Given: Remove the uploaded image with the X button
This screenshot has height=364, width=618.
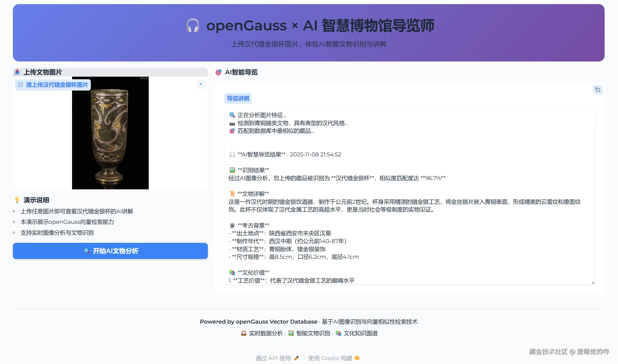Looking at the screenshot, I should 201,84.
